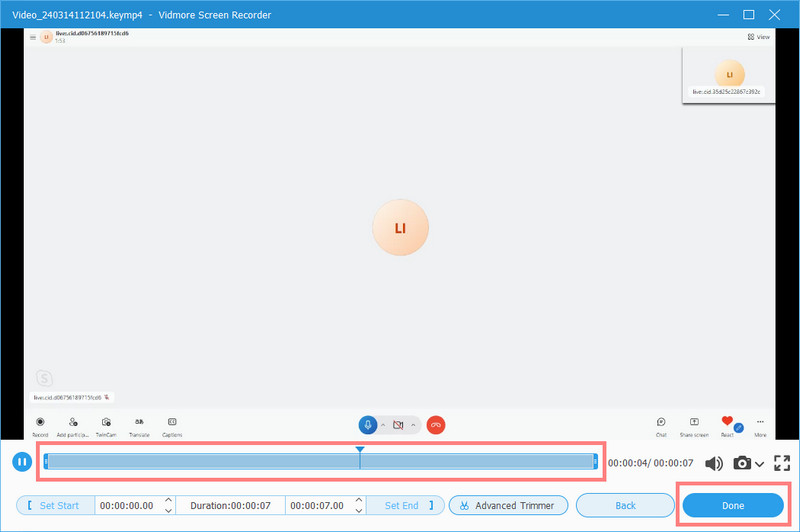
Task: Toggle the microphone in recorded call
Action: 367,424
